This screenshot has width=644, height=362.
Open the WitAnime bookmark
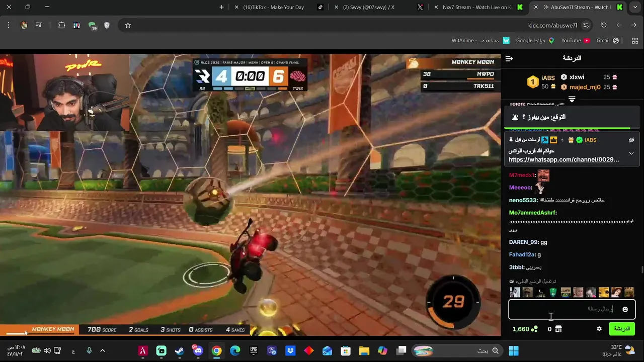[x=480, y=40]
